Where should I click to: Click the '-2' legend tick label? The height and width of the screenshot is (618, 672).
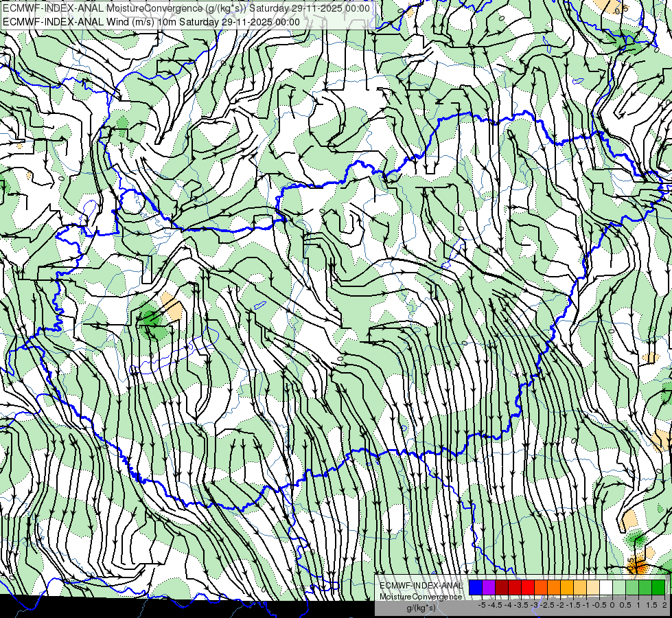click(559, 605)
